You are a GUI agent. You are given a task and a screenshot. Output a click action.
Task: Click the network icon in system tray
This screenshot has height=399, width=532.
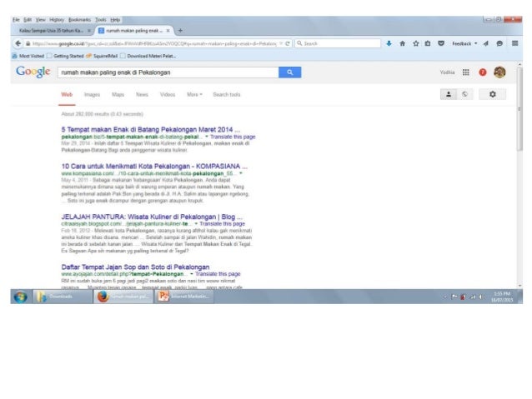[x=472, y=297]
